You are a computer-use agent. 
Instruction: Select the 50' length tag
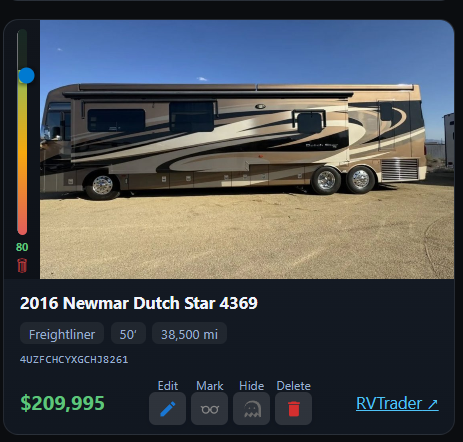tap(128, 333)
